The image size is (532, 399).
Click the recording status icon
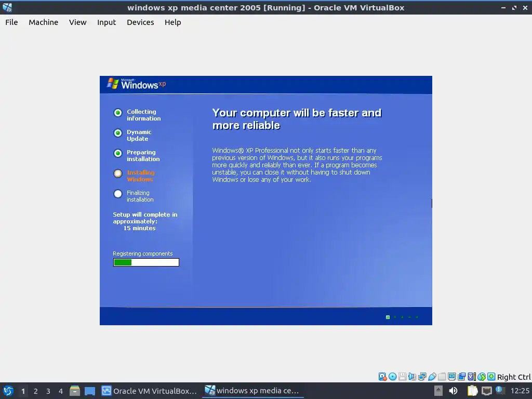(461, 377)
